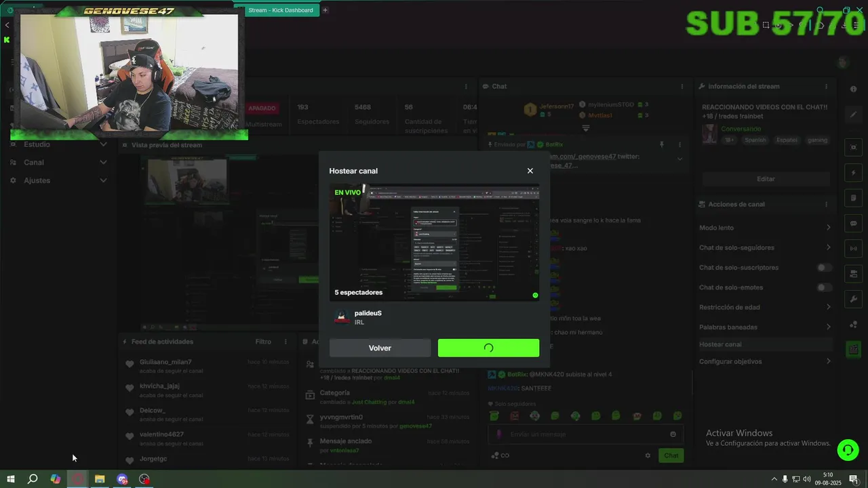868x488 pixels.
Task: Open the chat settings gear icon
Action: click(648, 455)
